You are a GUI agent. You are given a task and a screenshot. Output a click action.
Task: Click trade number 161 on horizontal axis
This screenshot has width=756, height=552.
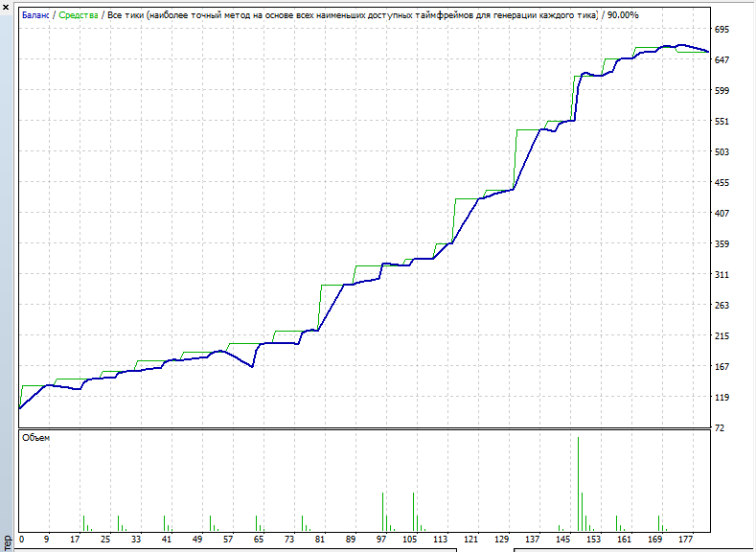pos(624,540)
